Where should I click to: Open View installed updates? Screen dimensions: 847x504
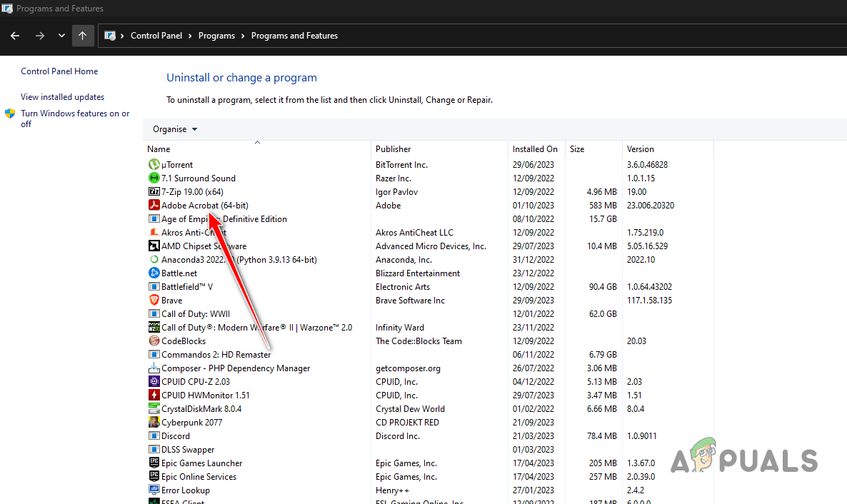coord(62,96)
